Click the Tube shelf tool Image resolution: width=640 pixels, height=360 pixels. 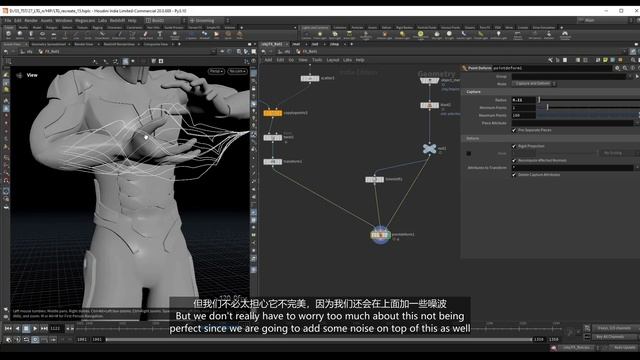(x=31, y=35)
